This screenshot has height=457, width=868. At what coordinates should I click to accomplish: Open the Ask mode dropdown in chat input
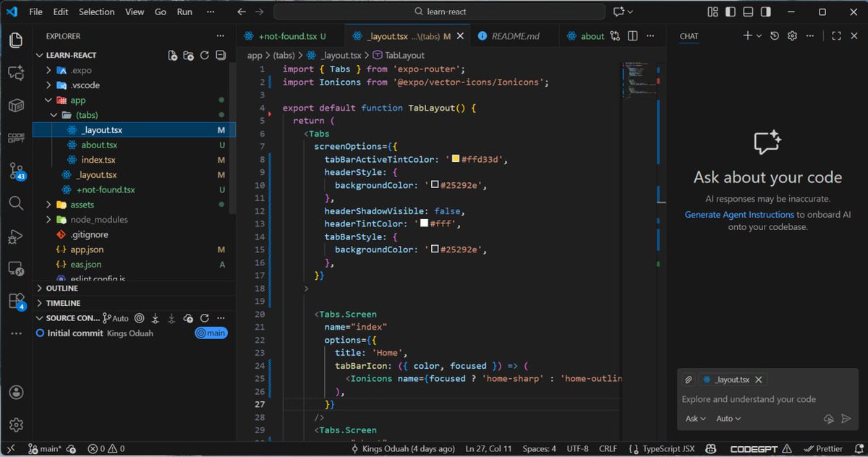tap(695, 419)
